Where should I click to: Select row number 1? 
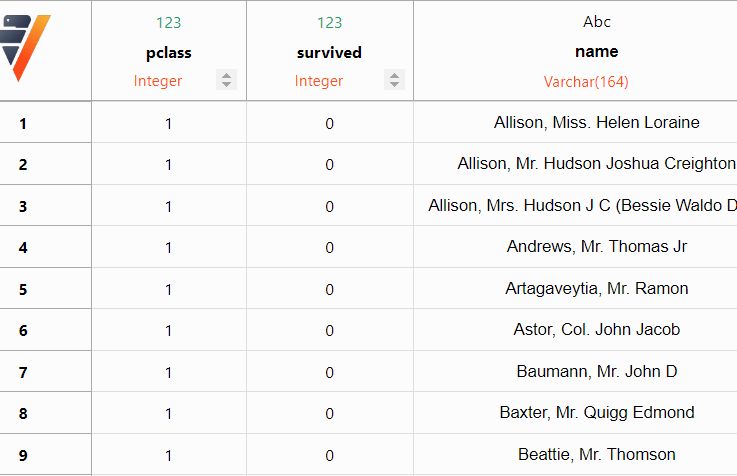23,124
